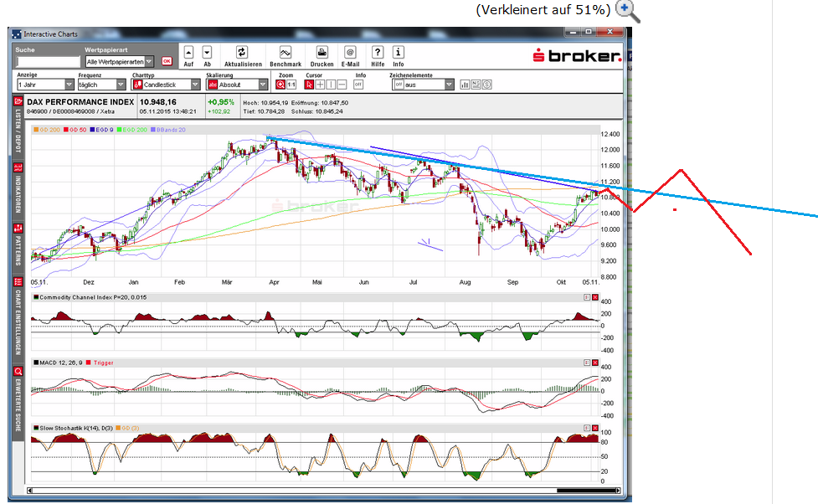Click the E-Mail icon
The height and width of the screenshot is (504, 818).
coord(351,52)
